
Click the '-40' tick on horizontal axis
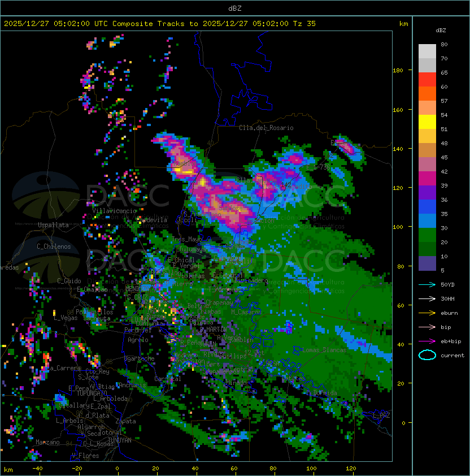pyautogui.click(x=38, y=469)
